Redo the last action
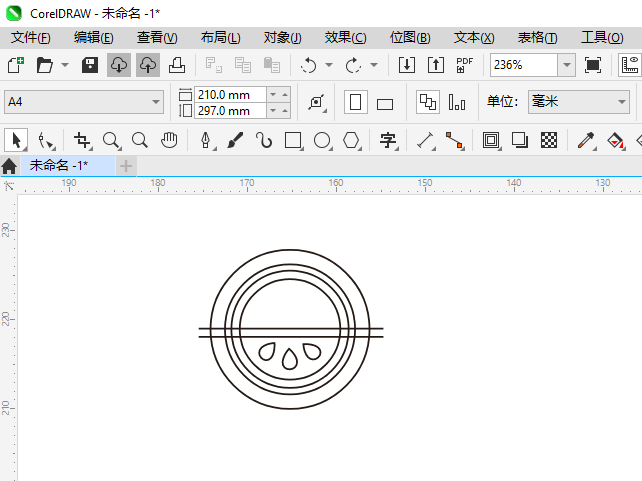Image resolution: width=642 pixels, height=481 pixels. pos(353,65)
